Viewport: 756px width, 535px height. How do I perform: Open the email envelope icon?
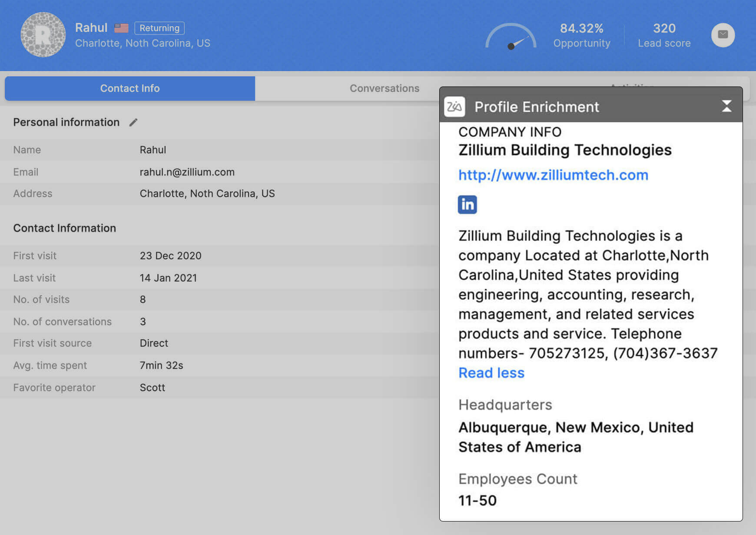[723, 35]
